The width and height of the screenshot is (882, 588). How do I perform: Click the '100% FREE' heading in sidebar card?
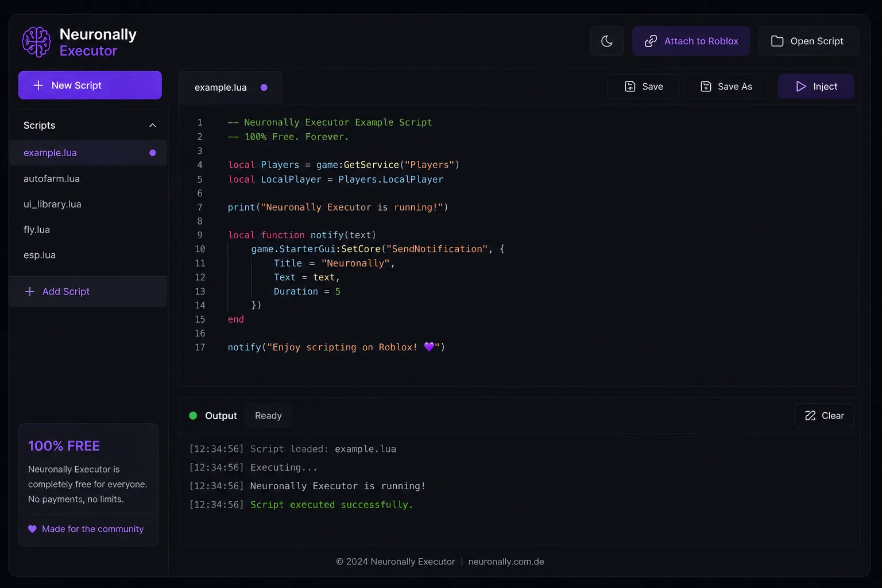pos(64,446)
